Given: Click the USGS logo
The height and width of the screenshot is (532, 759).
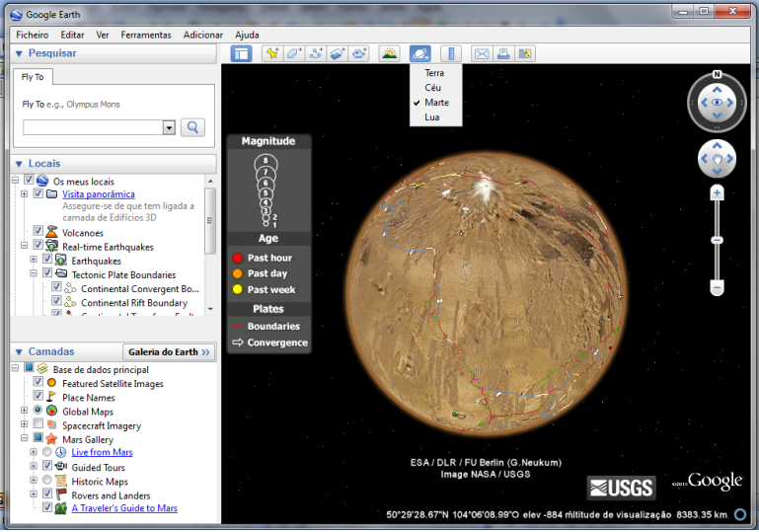Looking at the screenshot, I should 622,488.
